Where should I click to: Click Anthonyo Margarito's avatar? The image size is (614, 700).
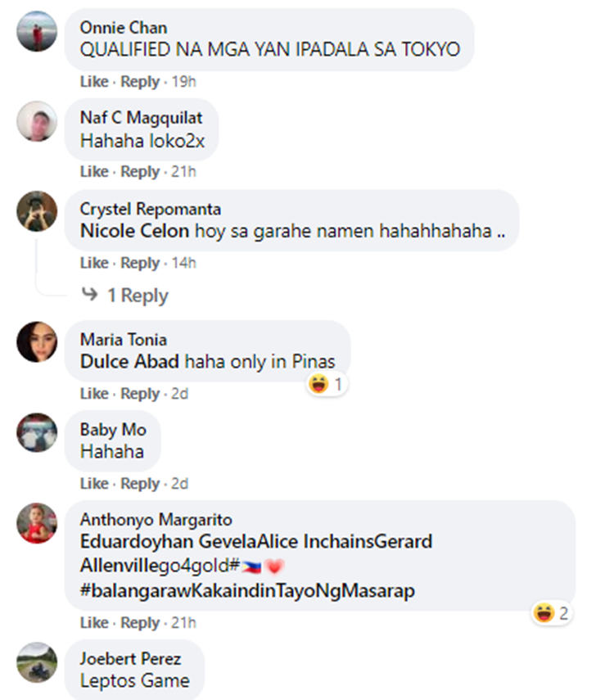(x=37, y=523)
